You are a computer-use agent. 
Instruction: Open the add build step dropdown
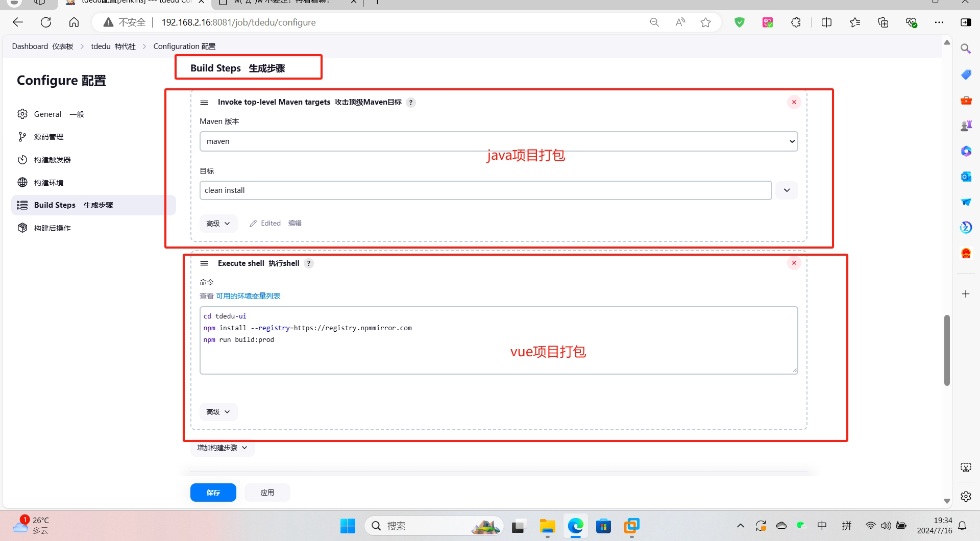pyautogui.click(x=223, y=448)
